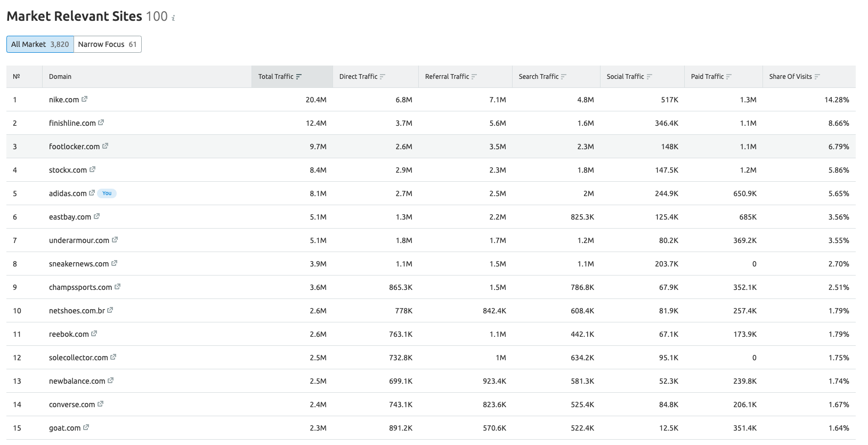Open external link icon next to netshoes.com.br

110,310
